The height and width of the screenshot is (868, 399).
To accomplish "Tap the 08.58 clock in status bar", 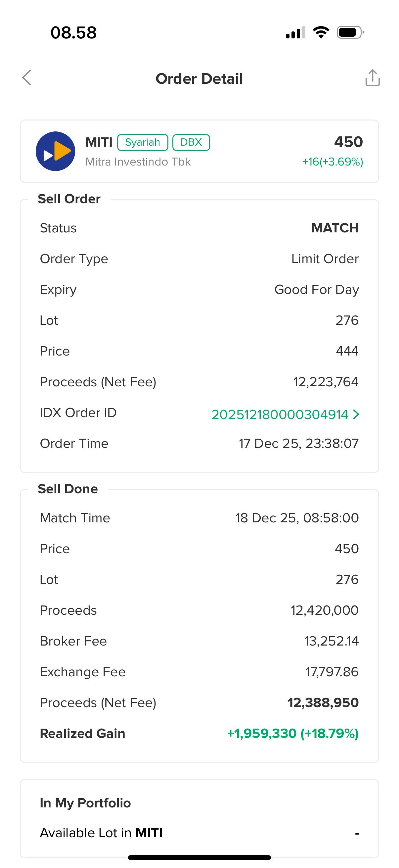I will click(73, 33).
